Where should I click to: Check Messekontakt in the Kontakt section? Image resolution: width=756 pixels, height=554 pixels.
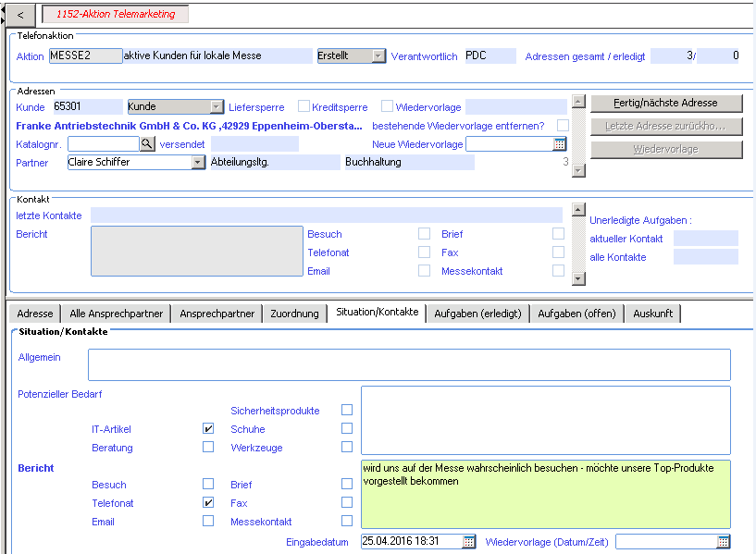coord(558,271)
